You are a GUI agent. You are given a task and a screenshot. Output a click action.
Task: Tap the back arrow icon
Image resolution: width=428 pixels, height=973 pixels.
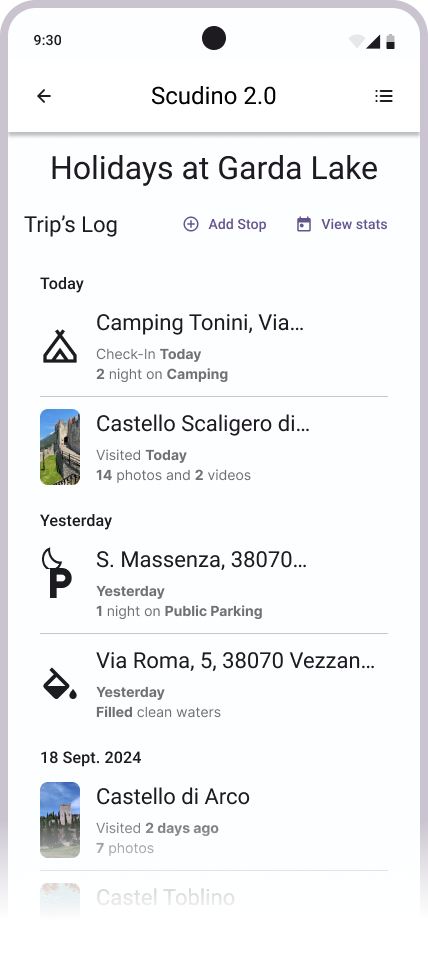pyautogui.click(x=43, y=96)
